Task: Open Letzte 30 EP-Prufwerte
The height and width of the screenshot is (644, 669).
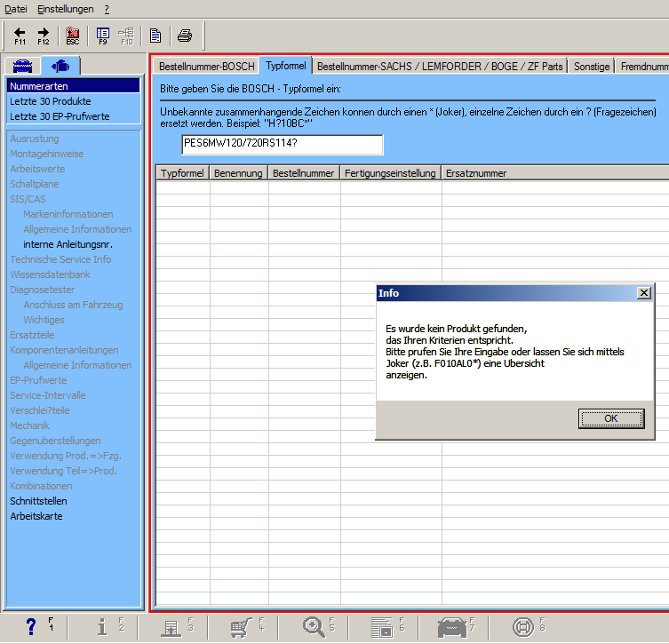Action: tap(60, 116)
